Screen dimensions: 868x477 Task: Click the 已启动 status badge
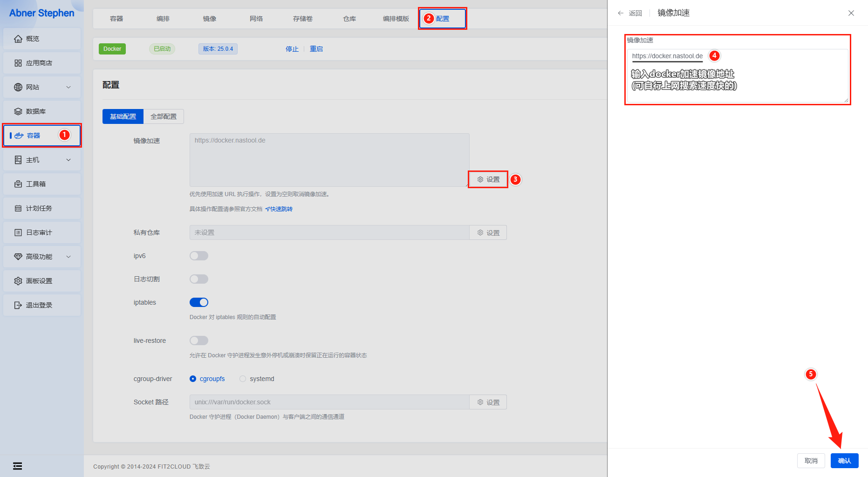click(162, 49)
